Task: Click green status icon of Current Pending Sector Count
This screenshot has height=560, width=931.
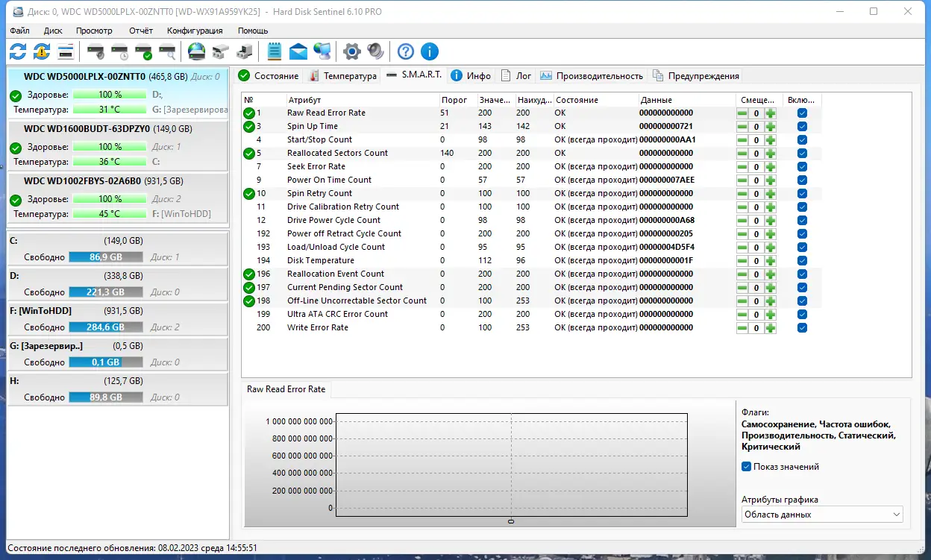Action: [x=249, y=288]
